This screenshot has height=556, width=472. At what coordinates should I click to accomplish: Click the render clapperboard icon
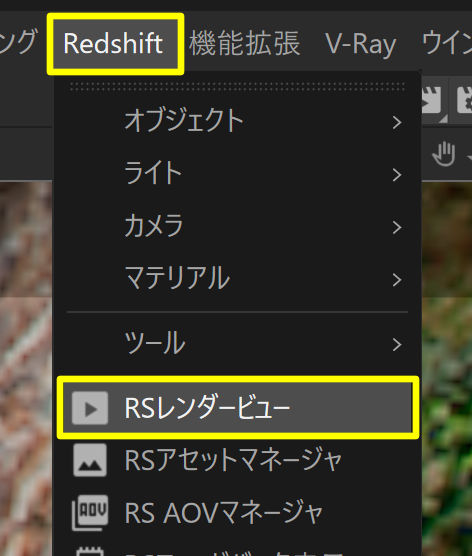click(x=434, y=101)
